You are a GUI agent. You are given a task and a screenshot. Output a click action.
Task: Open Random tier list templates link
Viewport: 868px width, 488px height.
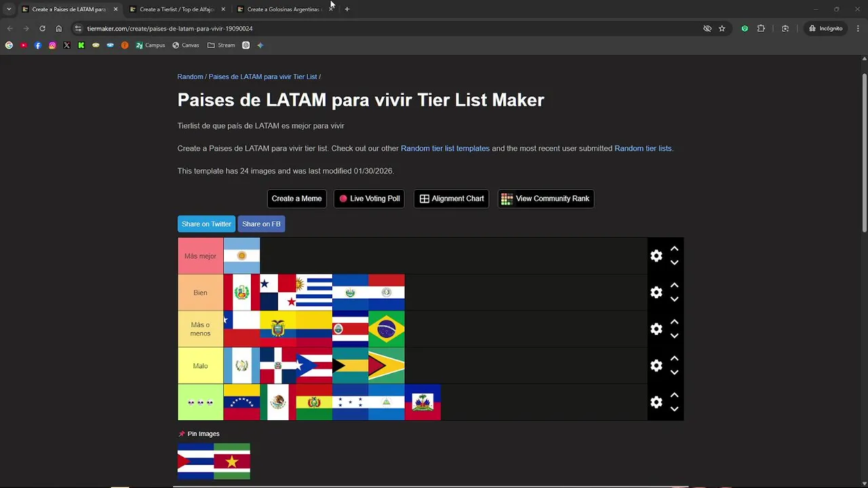(445, 148)
